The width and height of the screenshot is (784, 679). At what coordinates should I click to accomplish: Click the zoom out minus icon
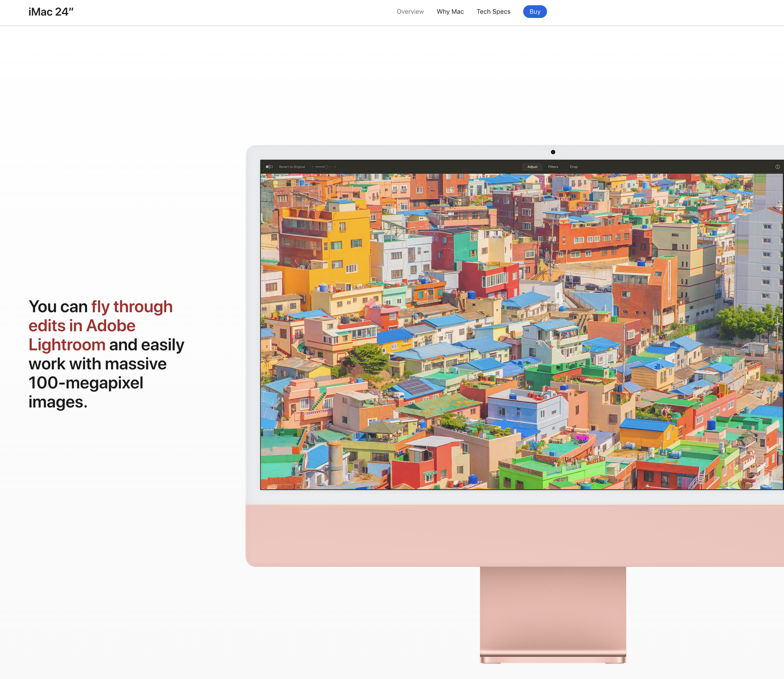[312, 167]
